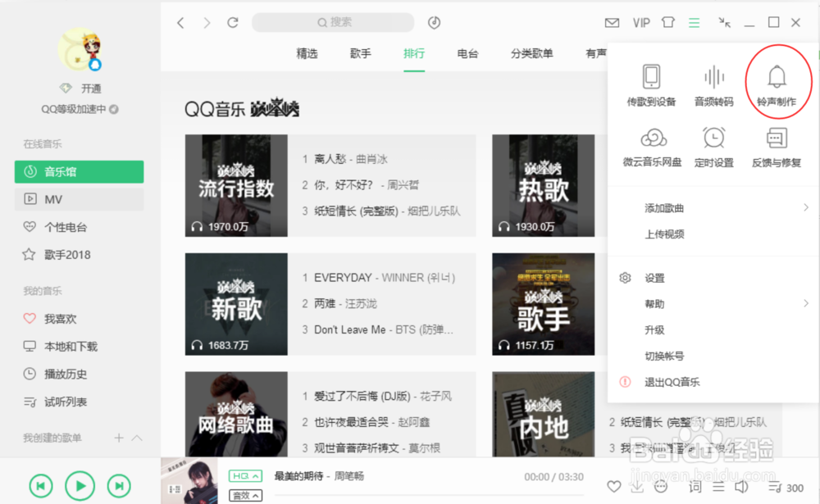Screen dimensions: 820x504
Task: Open the HQ audio quality dropdown
Action: [248, 474]
